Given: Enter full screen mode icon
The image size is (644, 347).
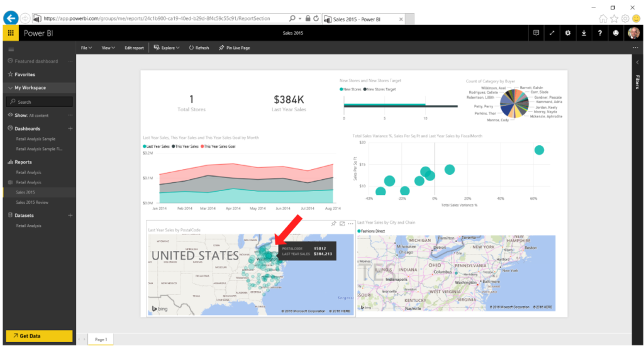Looking at the screenshot, I should (x=552, y=33).
